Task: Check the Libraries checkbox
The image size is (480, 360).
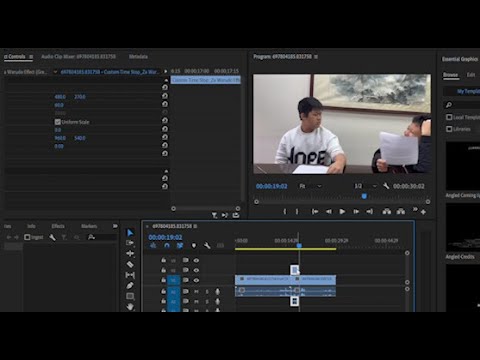Action: click(449, 129)
